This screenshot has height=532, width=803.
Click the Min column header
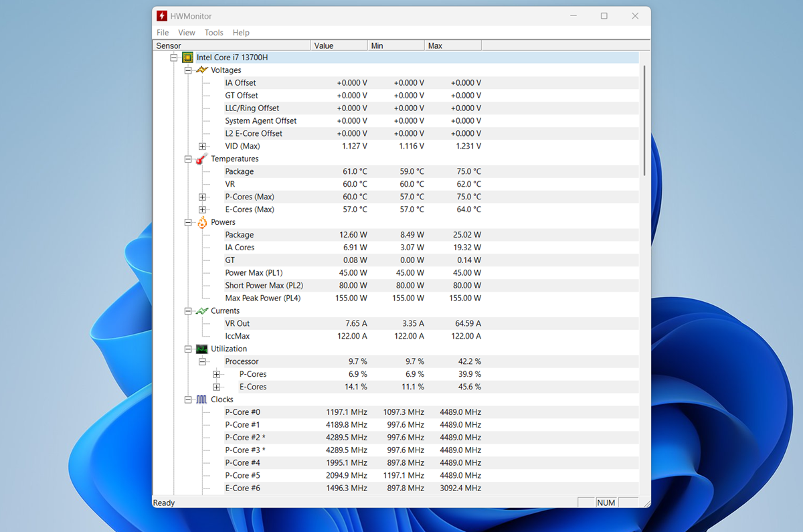tap(396, 46)
